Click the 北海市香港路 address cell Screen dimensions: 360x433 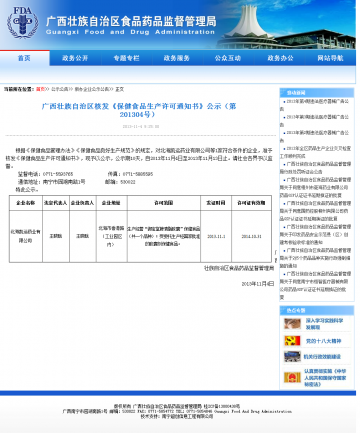[111, 236]
